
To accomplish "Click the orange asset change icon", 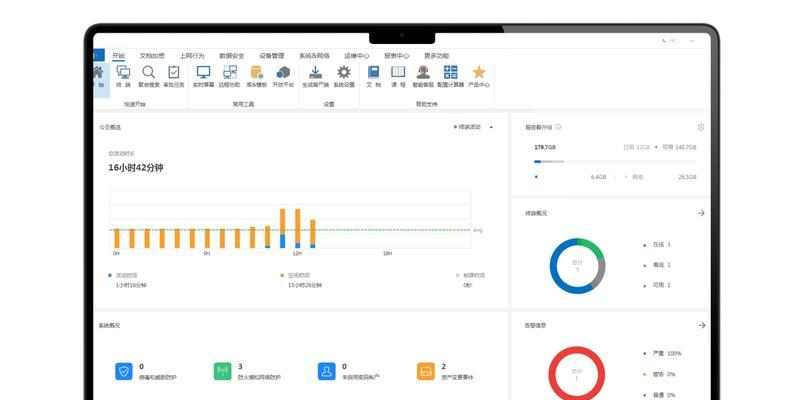I will 426,371.
